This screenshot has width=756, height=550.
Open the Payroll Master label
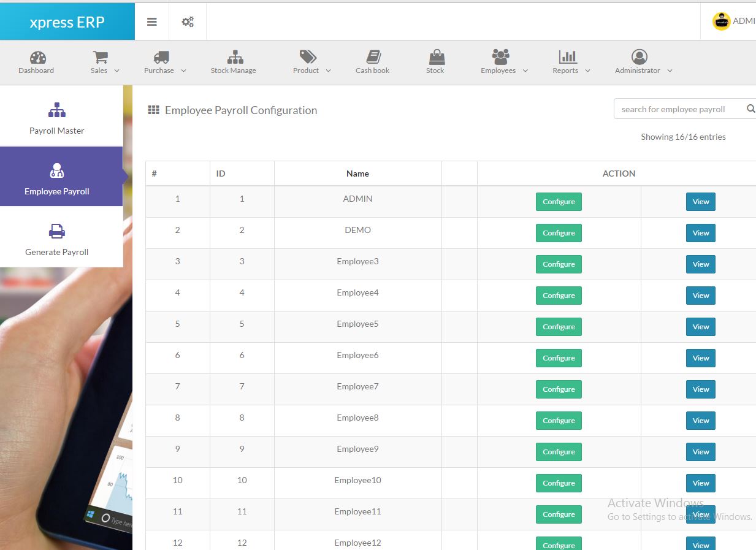(57, 131)
